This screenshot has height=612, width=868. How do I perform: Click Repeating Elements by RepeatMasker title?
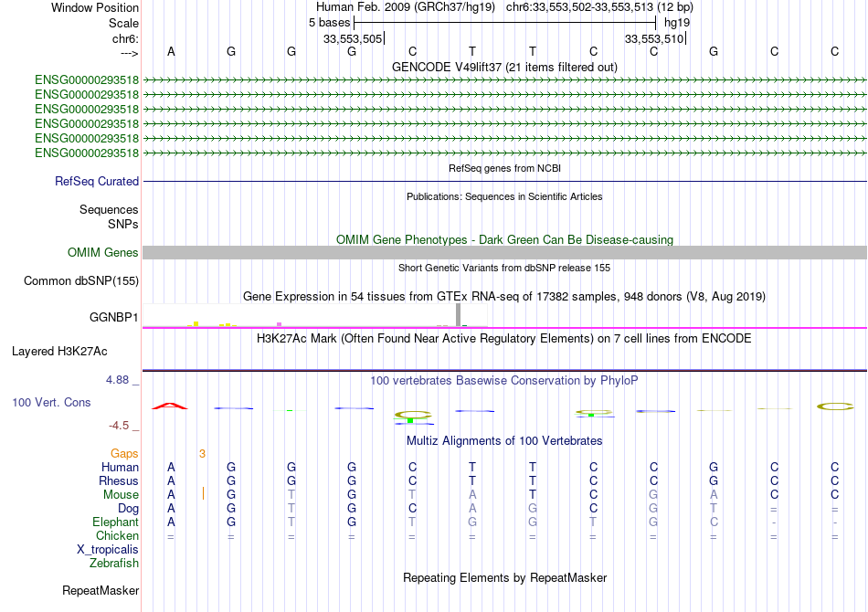click(504, 578)
